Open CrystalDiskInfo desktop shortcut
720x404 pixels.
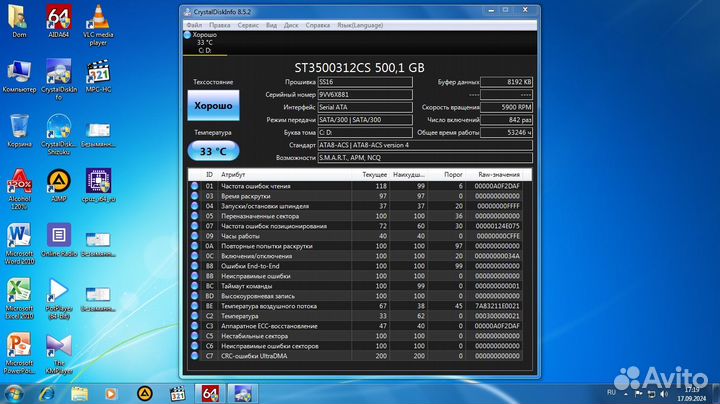pyautogui.click(x=59, y=79)
